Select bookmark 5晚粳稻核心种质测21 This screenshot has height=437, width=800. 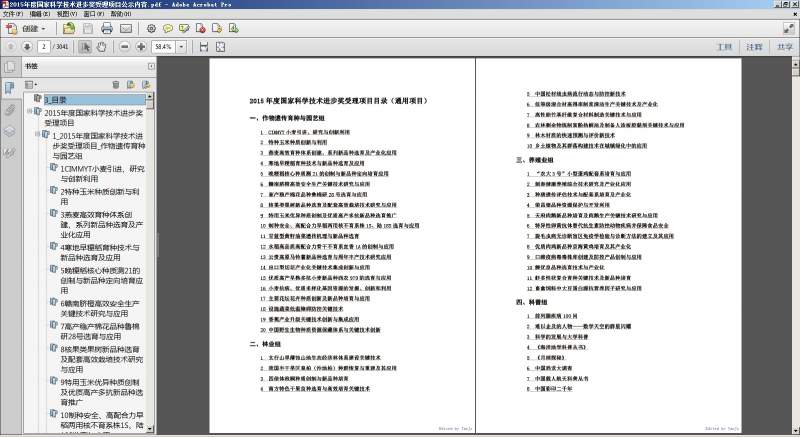pos(102,280)
